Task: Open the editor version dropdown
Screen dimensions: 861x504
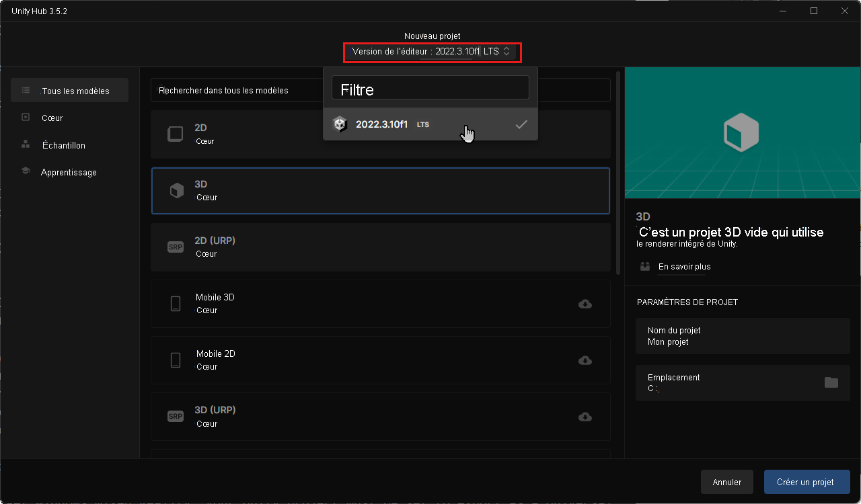Action: pos(433,52)
